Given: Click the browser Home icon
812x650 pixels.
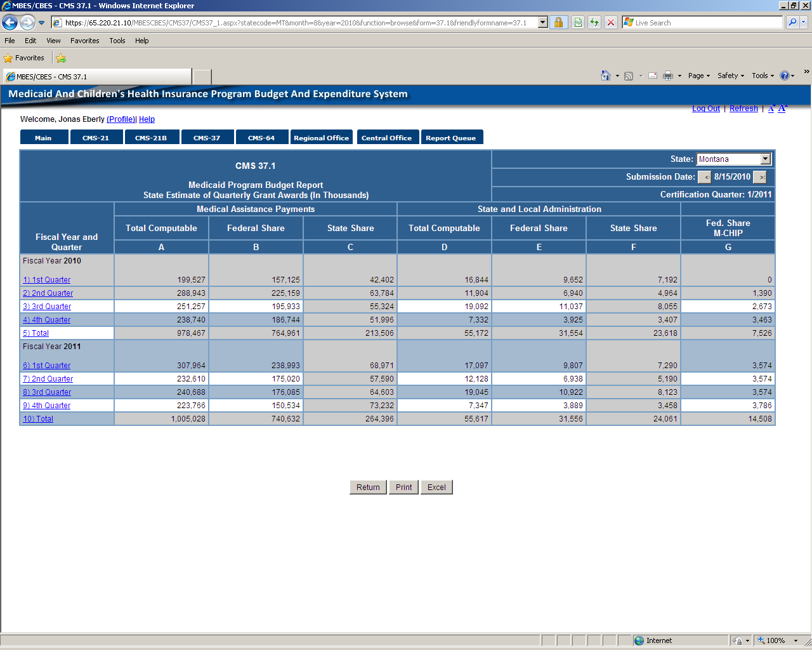Looking at the screenshot, I should coord(606,76).
